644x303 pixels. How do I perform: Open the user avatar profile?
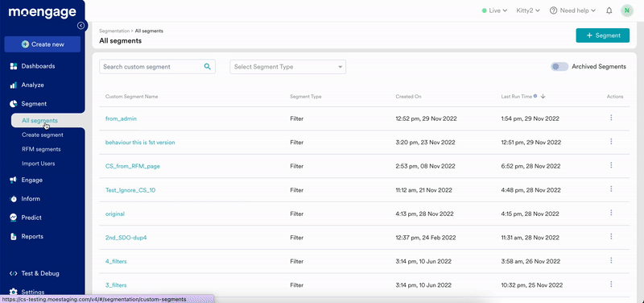coord(627,10)
